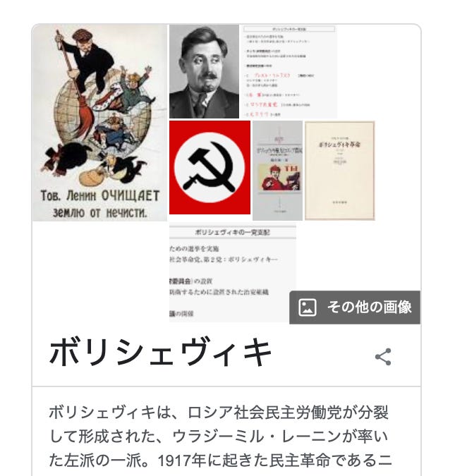This screenshot has height=476, width=455.
Task: Open その他の画像 to view more images
Action: [355, 307]
